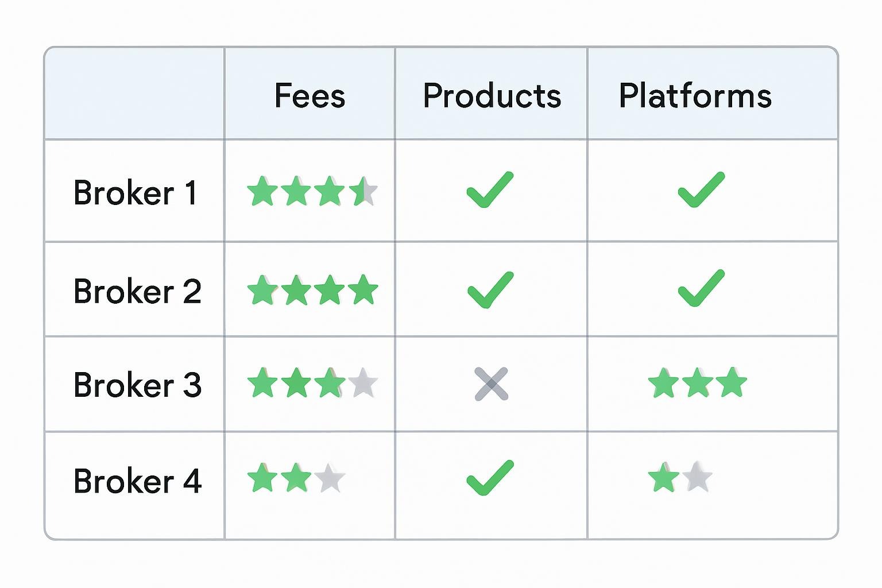The height and width of the screenshot is (588, 882).
Task: Click Broker 3 Products gray X mark
Action: (x=492, y=384)
